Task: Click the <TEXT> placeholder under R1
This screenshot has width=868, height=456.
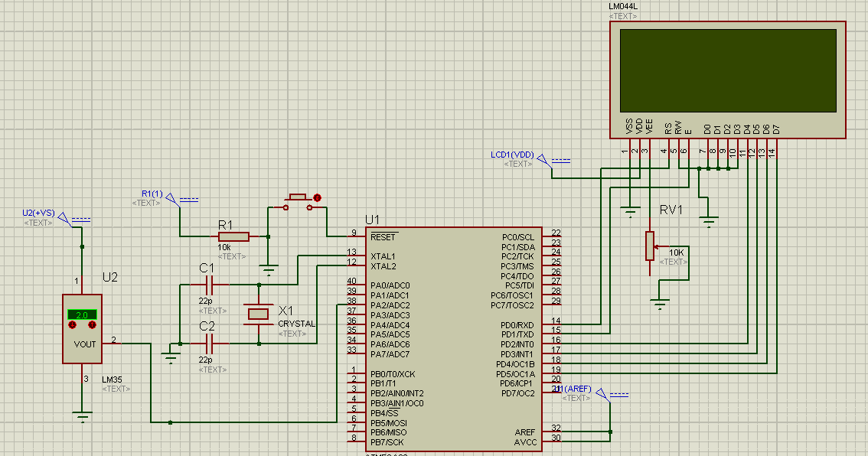Action: click(232, 256)
